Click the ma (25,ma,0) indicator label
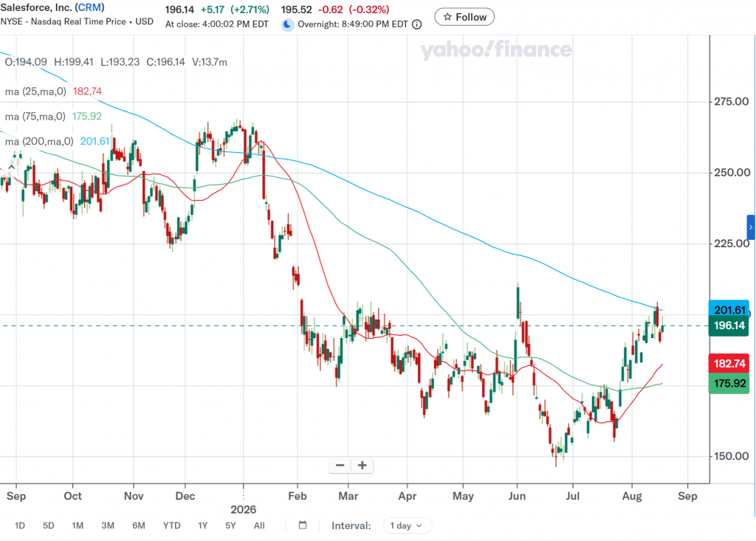Screen dimensions: 756x541 pos(35,91)
